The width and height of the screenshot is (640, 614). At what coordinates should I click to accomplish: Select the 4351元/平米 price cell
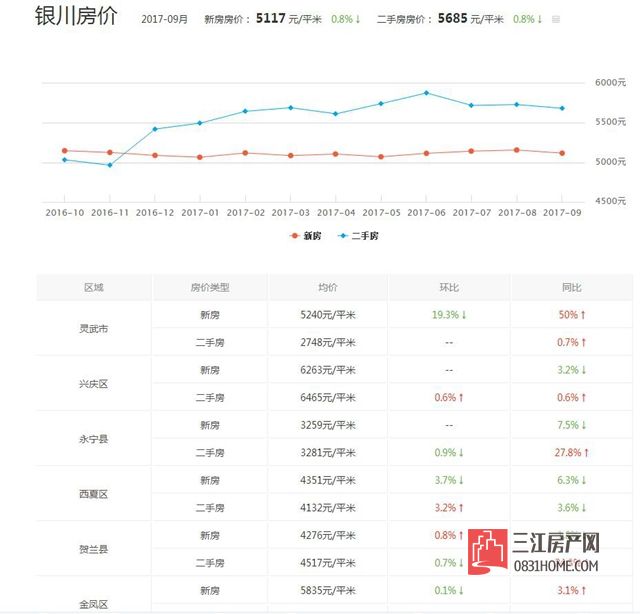pyautogui.click(x=328, y=480)
